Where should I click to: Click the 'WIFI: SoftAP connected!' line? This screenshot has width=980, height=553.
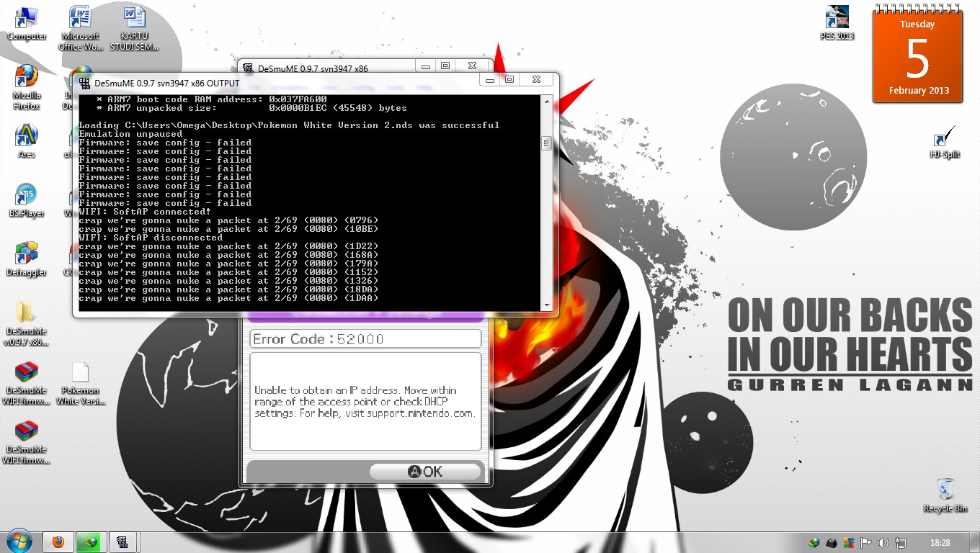pos(145,212)
